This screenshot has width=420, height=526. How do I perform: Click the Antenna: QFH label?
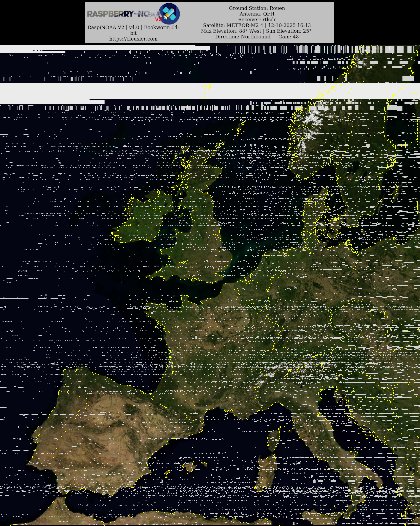click(x=257, y=14)
